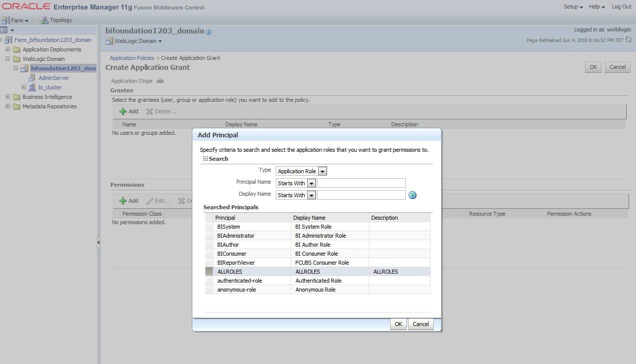Click Delete in the Grantee toolbar
Screen dimensions: 636x364
[161, 111]
